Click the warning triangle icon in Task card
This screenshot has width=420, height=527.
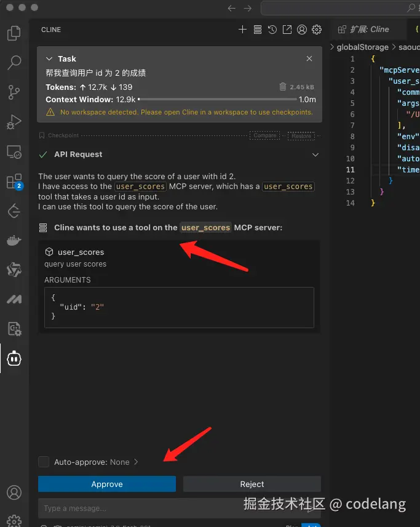coord(50,112)
